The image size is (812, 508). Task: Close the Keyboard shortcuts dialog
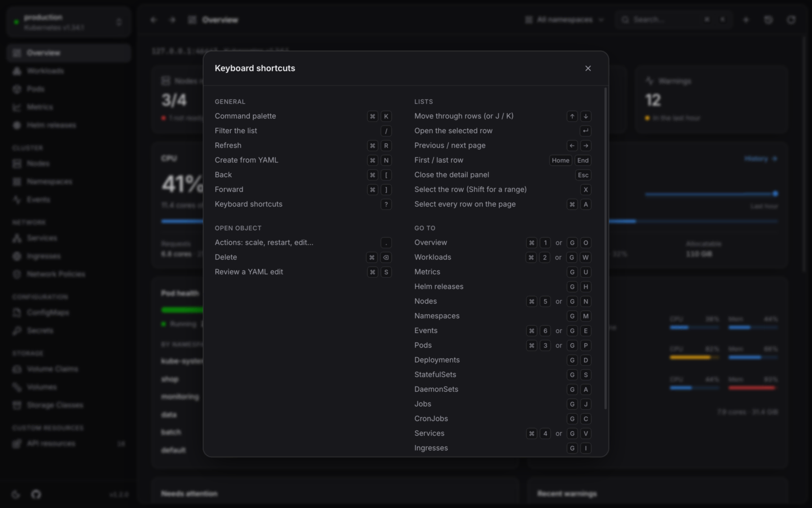(588, 68)
